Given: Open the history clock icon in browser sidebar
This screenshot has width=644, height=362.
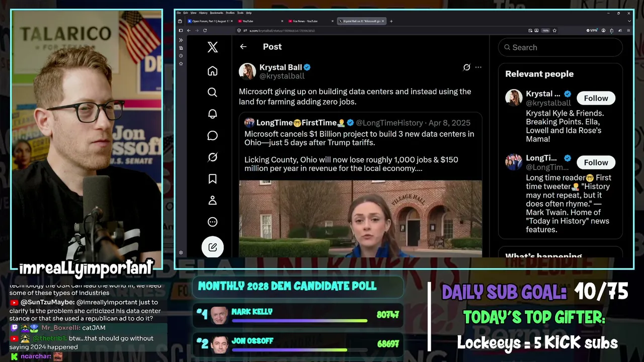Looking at the screenshot, I should point(181,56).
